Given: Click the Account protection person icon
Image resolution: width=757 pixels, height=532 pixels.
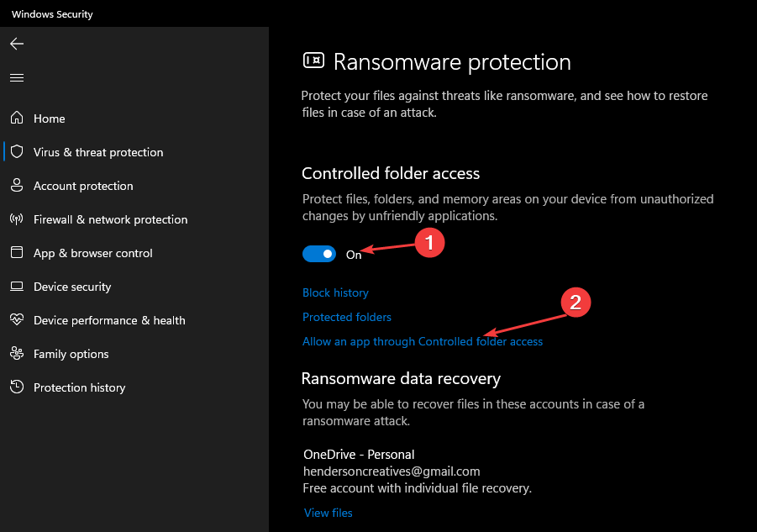Looking at the screenshot, I should (17, 186).
